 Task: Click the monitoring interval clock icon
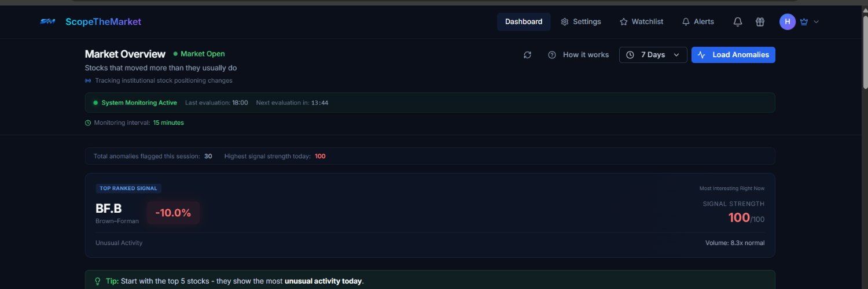88,123
